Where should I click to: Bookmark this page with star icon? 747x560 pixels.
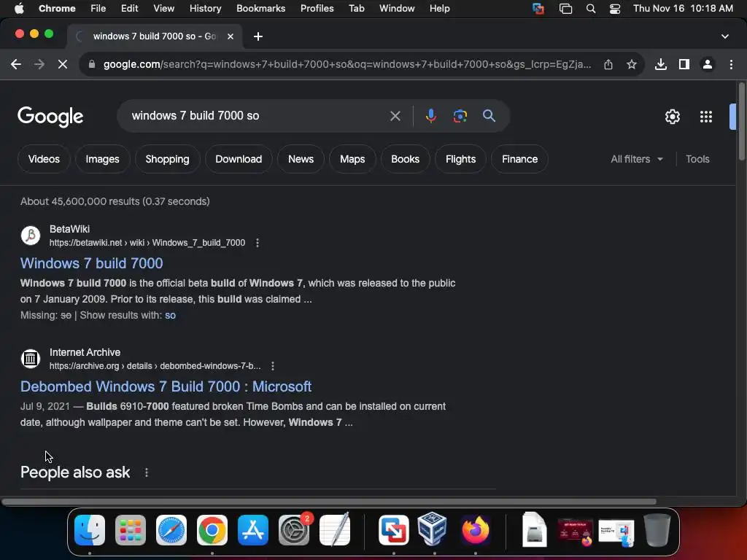tap(632, 64)
